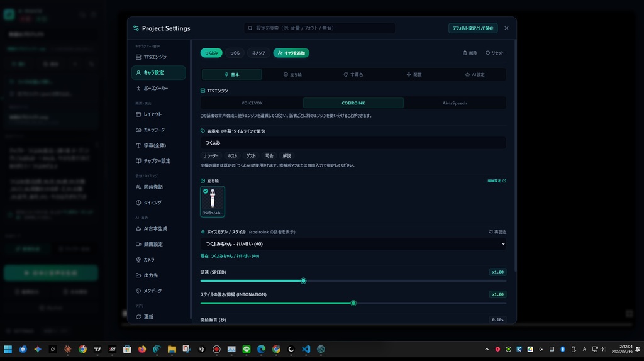The image size is (644, 361).
Task: Expand the system tray hidden icons chevron
Action: (x=487, y=350)
